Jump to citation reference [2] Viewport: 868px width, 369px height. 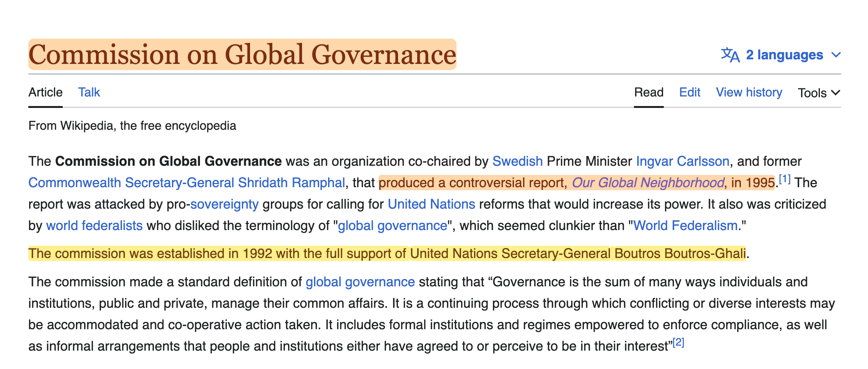tap(678, 342)
